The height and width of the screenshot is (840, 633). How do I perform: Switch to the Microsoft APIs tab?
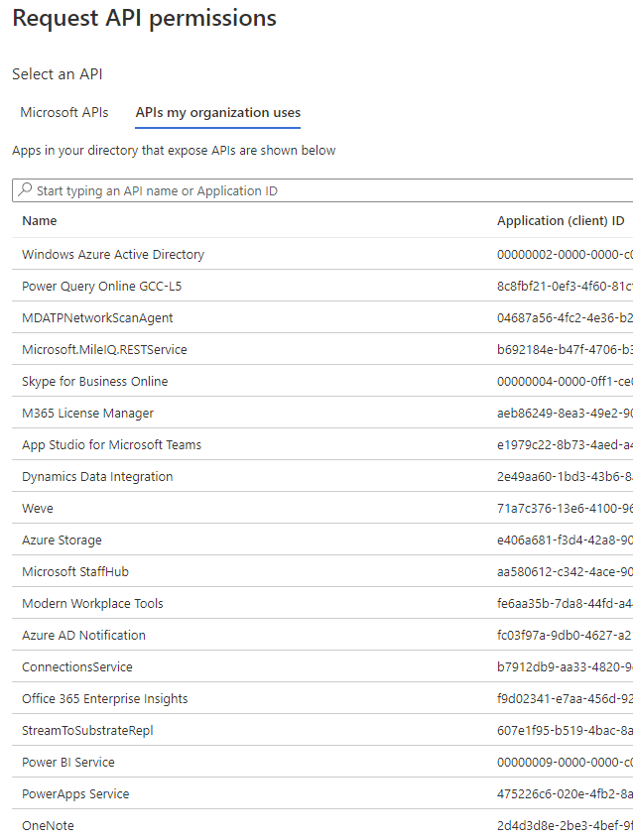(64, 112)
